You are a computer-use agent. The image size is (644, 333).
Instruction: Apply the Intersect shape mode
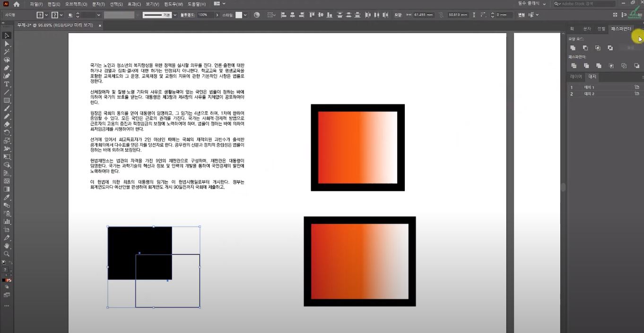(598, 48)
